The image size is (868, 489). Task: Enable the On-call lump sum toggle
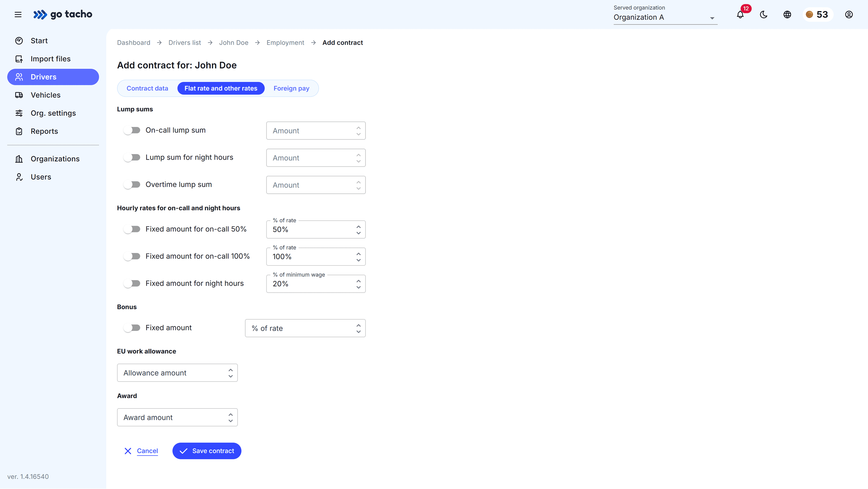(132, 130)
